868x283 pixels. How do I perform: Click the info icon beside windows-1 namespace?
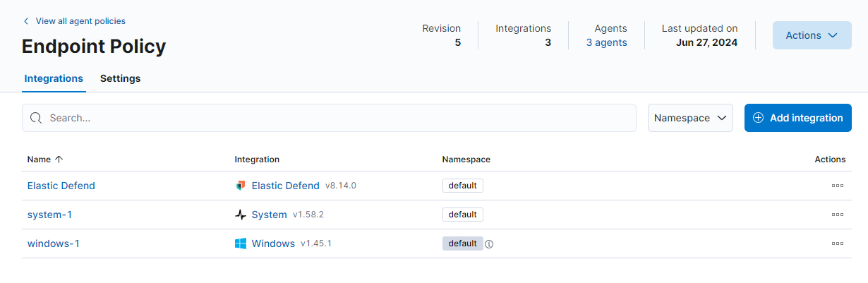point(489,244)
